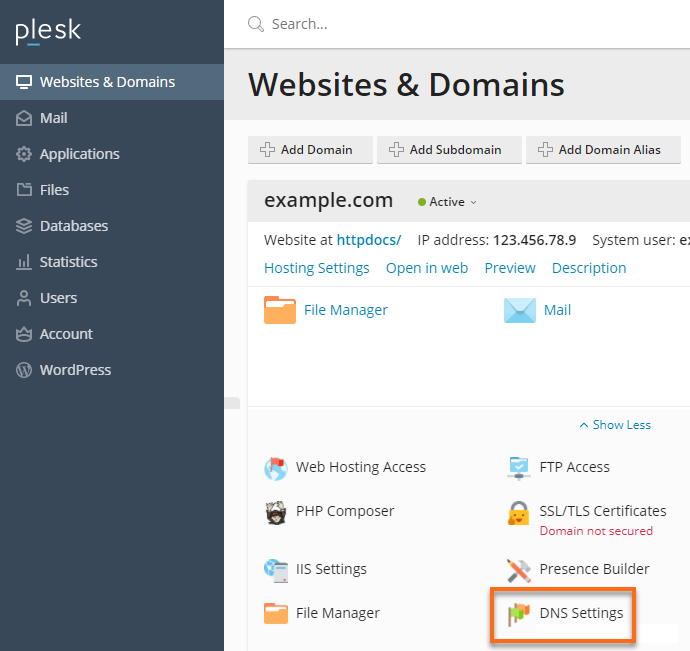Open Web Hosting Access

(x=361, y=467)
